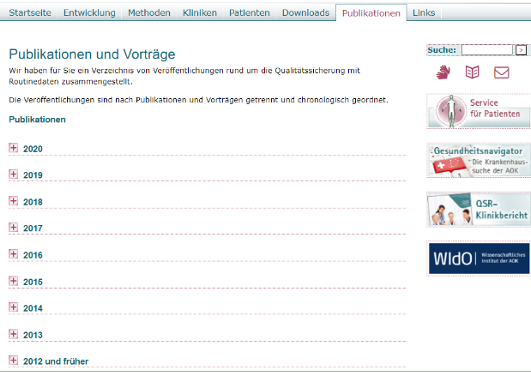531x372 pixels.
Task: Click the envelope contact icon
Action: pyautogui.click(x=502, y=73)
